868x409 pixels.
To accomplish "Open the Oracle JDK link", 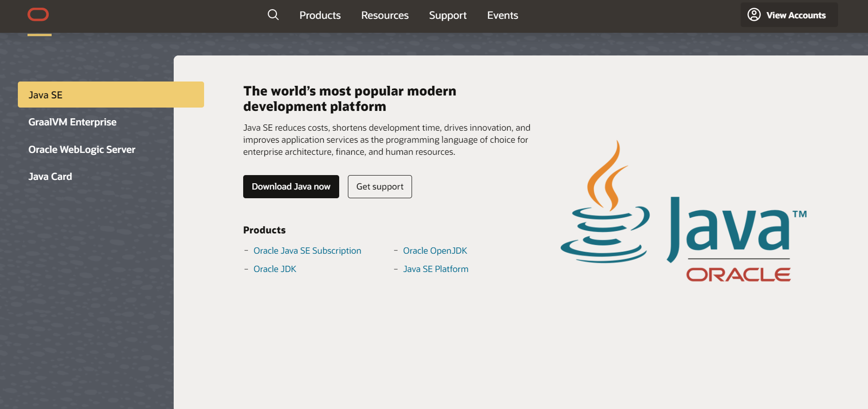I will (275, 269).
